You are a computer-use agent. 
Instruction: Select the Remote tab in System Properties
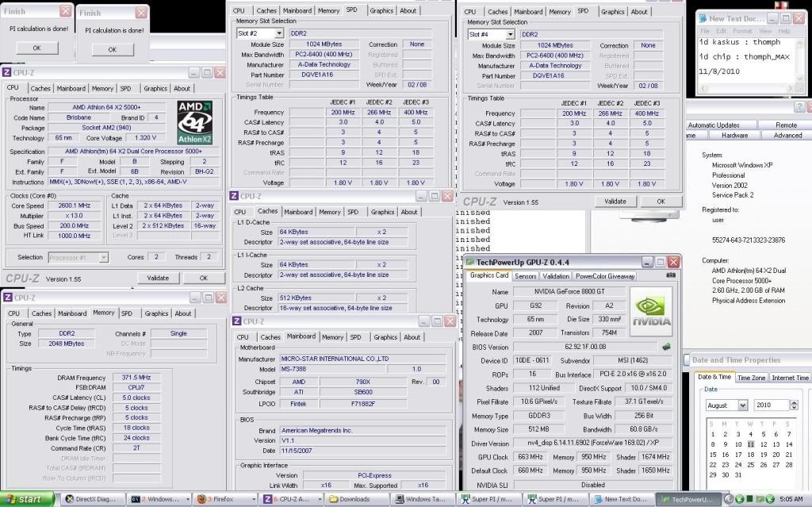coord(786,125)
